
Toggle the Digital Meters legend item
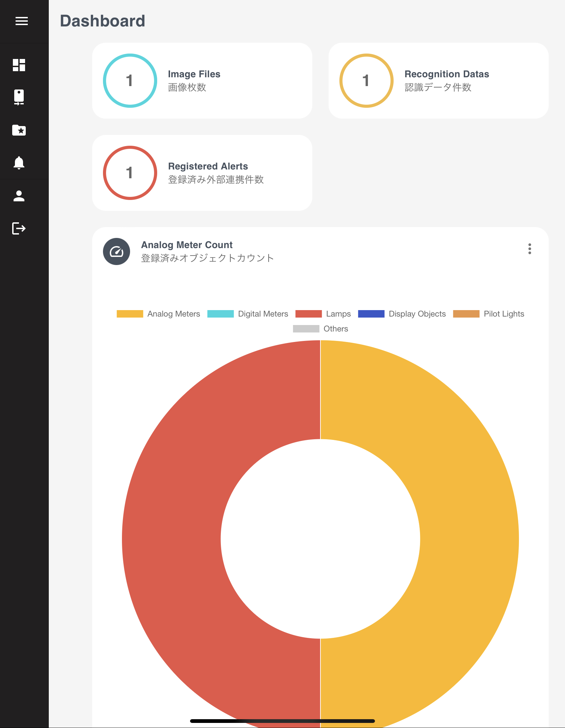point(248,314)
